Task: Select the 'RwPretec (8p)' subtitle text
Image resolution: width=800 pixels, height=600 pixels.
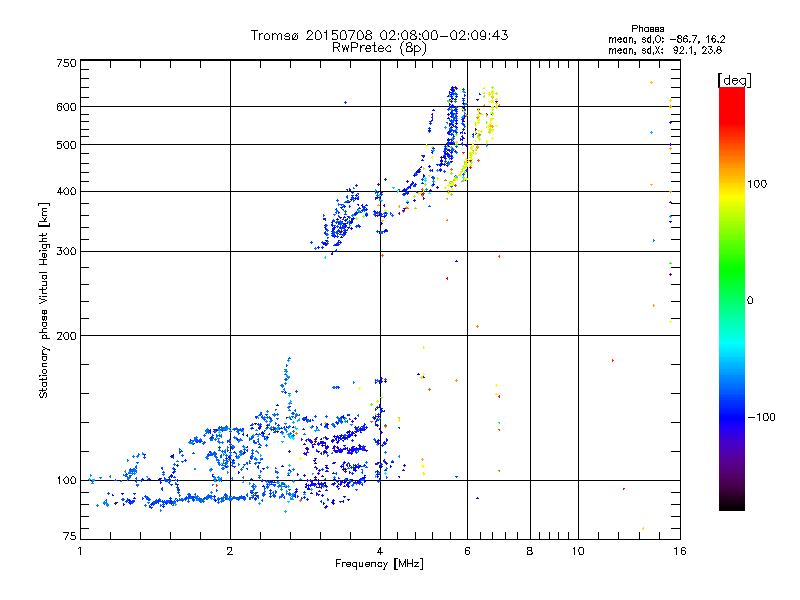Action: point(379,48)
